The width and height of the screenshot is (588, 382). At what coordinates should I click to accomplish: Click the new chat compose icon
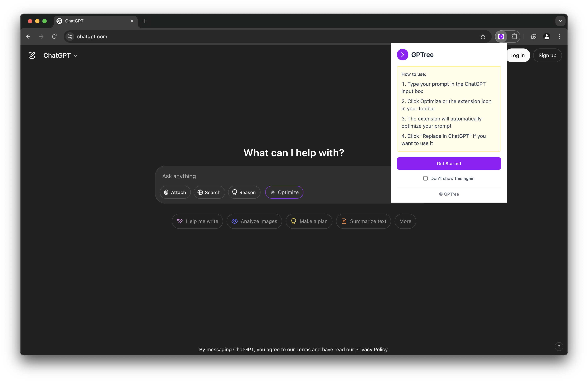32,55
